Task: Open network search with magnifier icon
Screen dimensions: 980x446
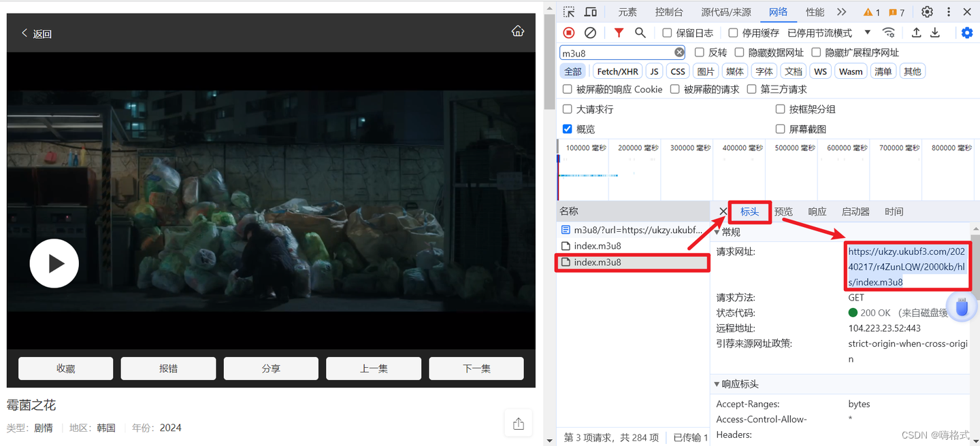Action: coord(640,33)
